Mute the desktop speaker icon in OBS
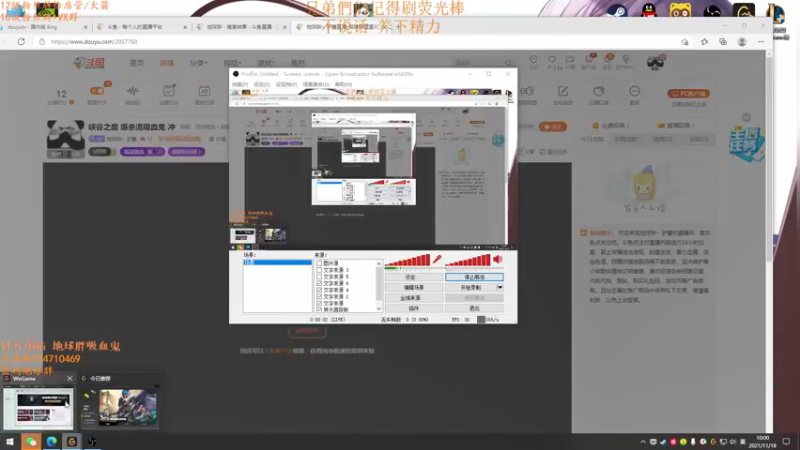This screenshot has height=450, width=800. tap(498, 260)
